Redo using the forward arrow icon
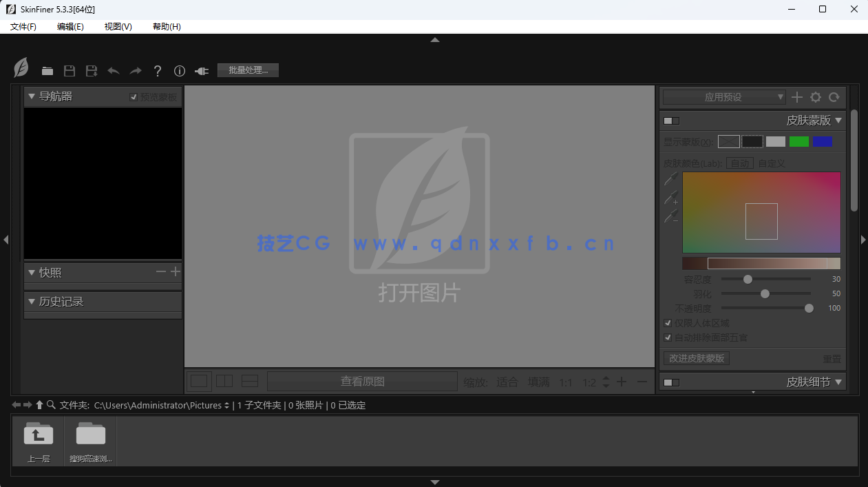Image resolution: width=868 pixels, height=487 pixels. coord(135,70)
